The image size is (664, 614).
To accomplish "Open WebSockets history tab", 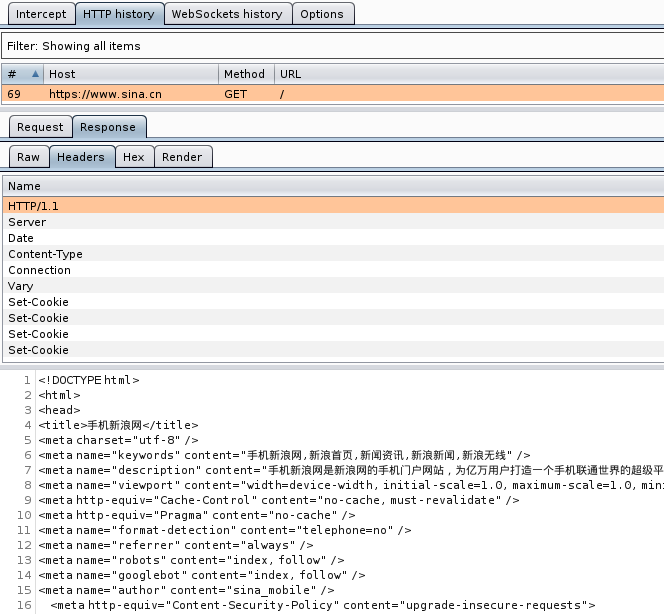I will (x=227, y=14).
